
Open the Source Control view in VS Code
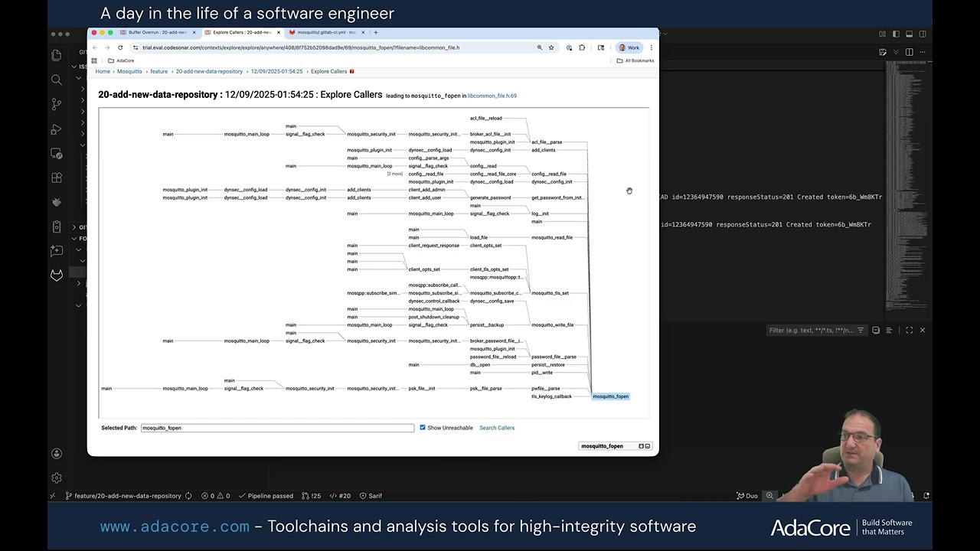(x=57, y=104)
